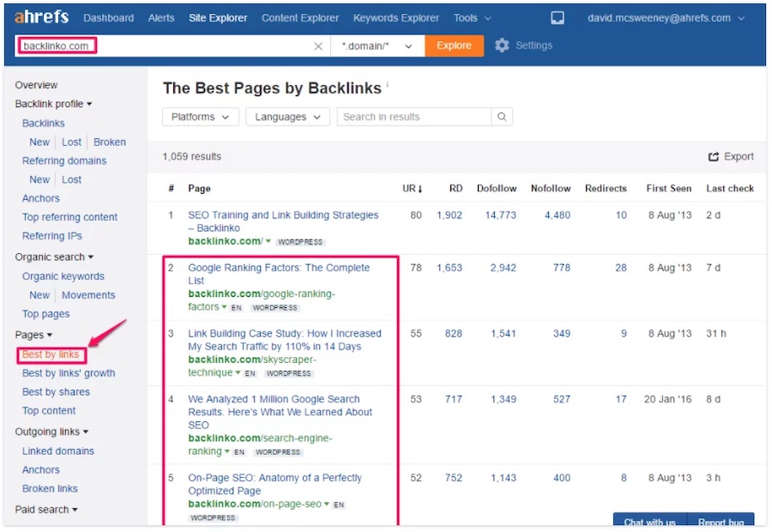Screen dimensions: 772x532
Task: Open Top referring content link
Action: point(69,217)
